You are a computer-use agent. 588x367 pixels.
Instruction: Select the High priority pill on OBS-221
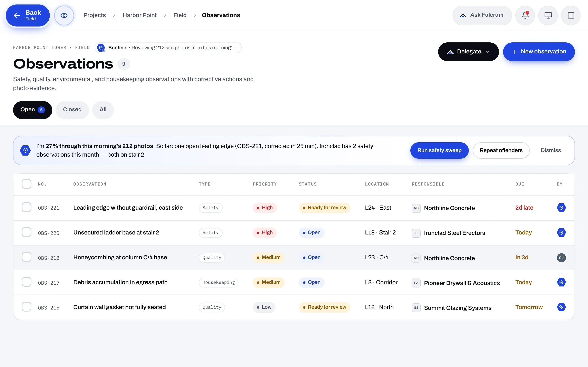[265, 208]
